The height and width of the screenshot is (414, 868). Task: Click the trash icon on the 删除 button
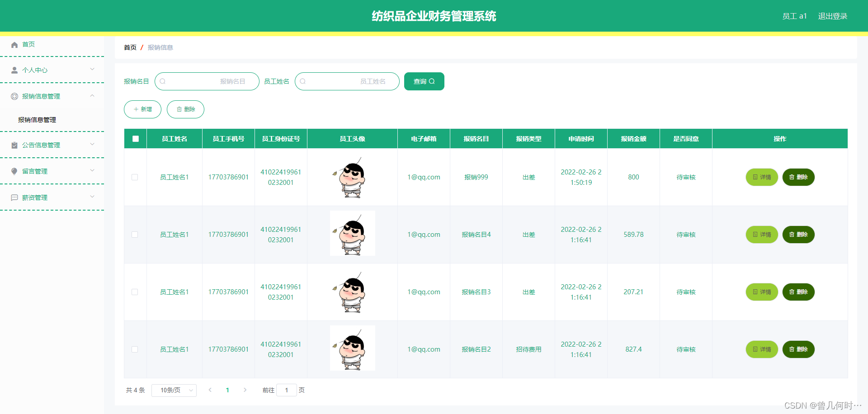pos(178,109)
